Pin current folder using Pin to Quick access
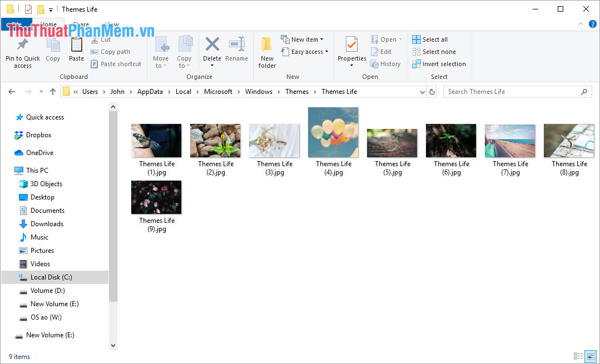600x364 pixels. point(22,53)
